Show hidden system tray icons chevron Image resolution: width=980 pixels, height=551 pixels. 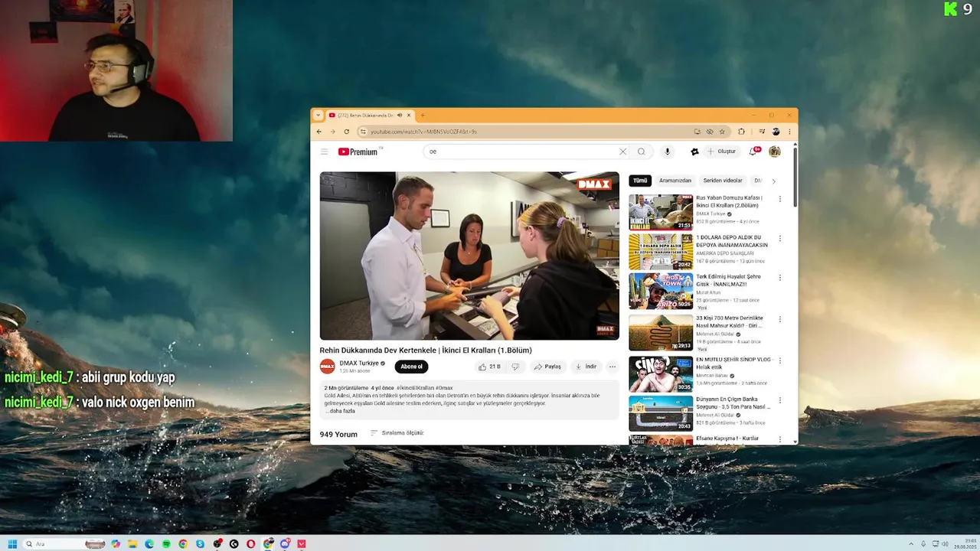point(910,544)
